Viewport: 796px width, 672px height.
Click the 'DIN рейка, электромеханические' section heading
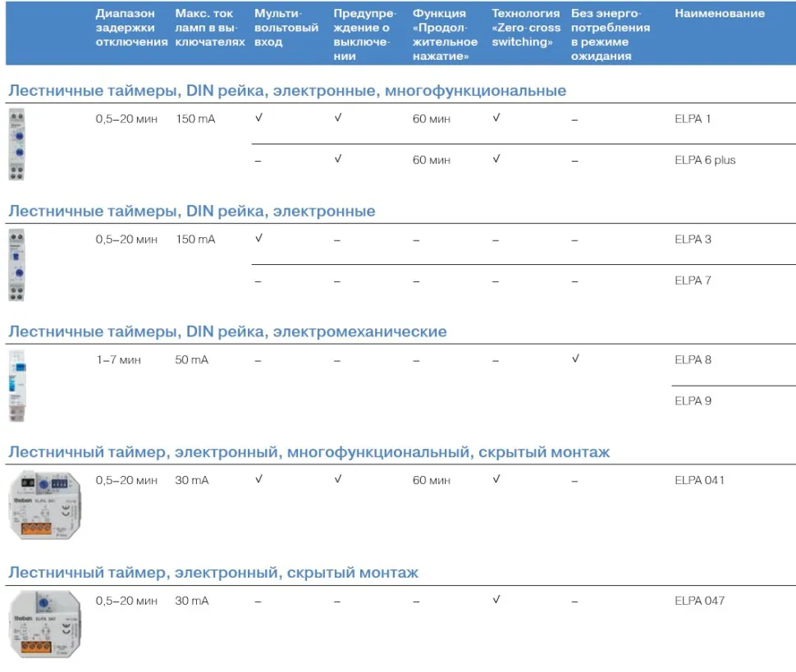227,331
